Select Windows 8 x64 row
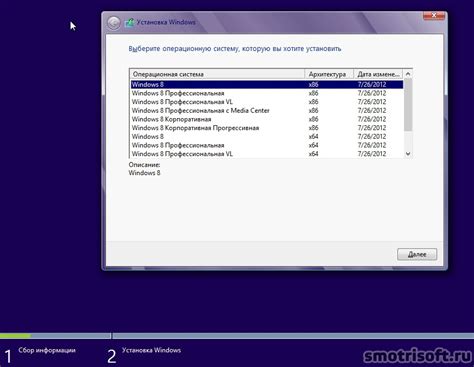The width and height of the screenshot is (474, 367). coord(267,136)
